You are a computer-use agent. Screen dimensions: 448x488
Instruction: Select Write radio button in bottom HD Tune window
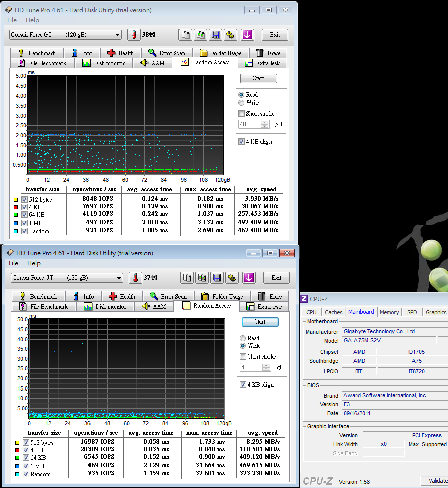pyautogui.click(x=243, y=346)
